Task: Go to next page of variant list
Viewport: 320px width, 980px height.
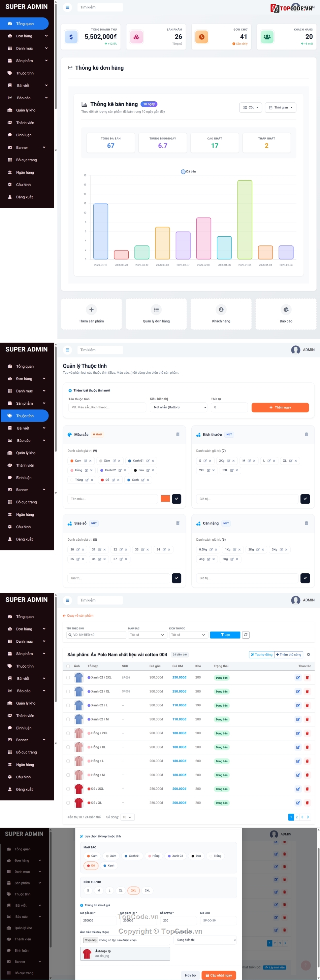Action: pyautogui.click(x=308, y=817)
